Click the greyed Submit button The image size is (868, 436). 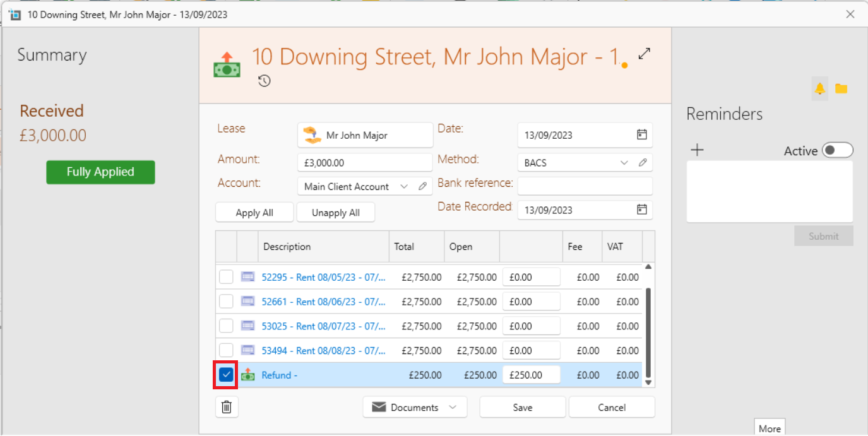824,236
